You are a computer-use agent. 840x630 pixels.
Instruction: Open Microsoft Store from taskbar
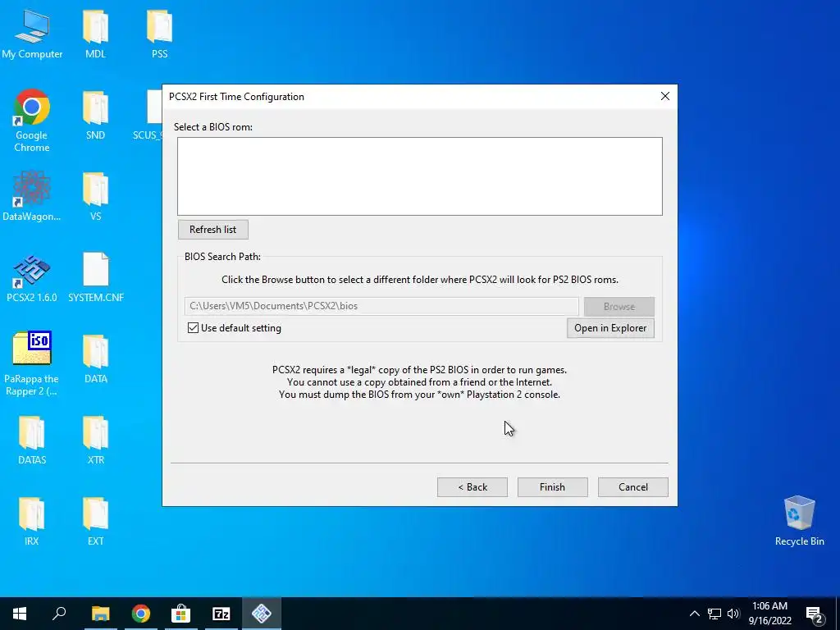pyautogui.click(x=181, y=614)
